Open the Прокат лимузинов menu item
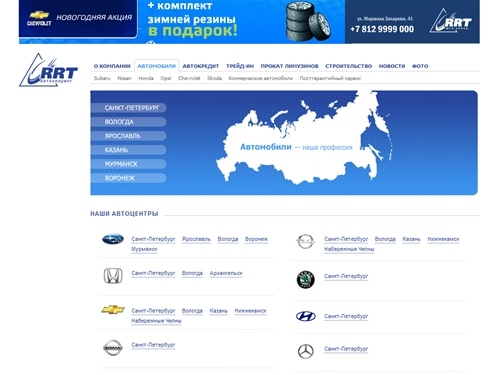 click(x=289, y=66)
